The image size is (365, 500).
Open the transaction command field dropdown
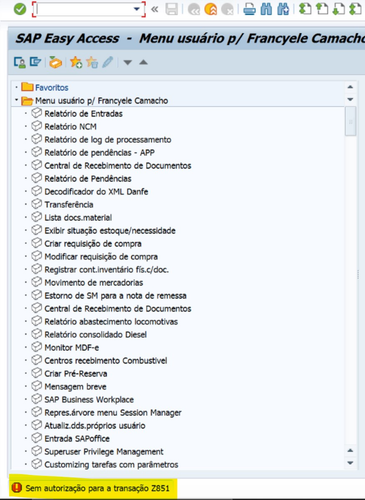(137, 9)
